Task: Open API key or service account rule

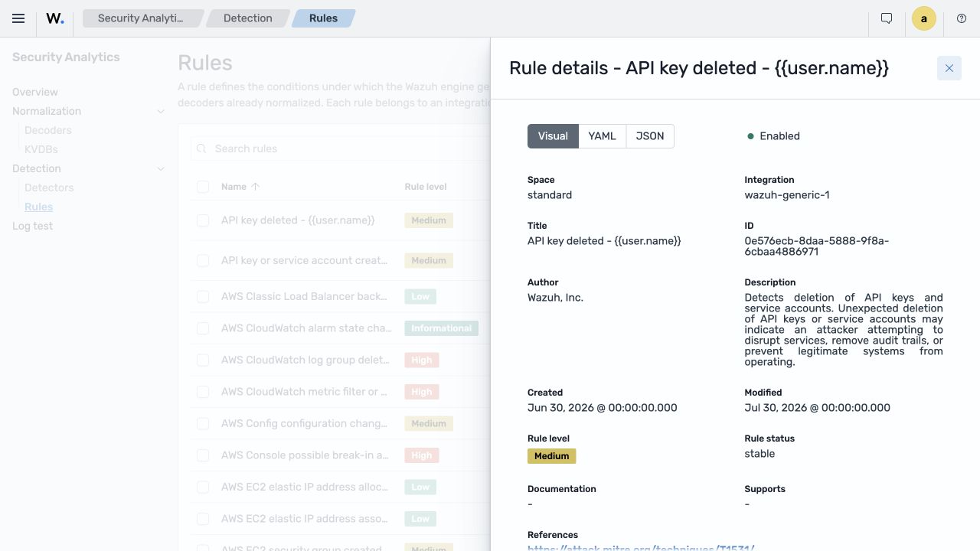Action: (x=304, y=261)
